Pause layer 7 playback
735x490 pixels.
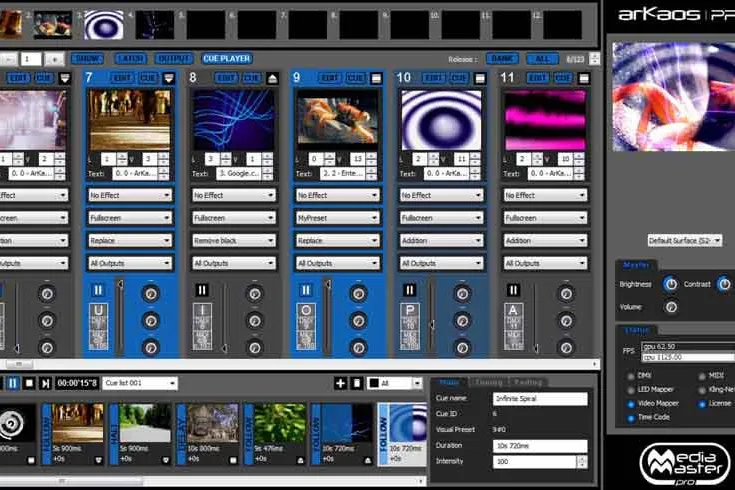[98, 290]
